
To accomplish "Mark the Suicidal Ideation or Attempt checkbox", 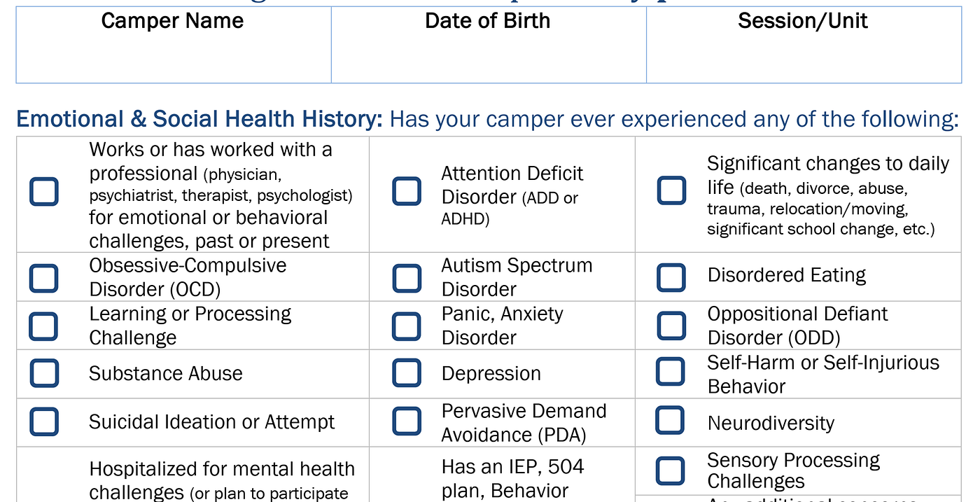I will pyautogui.click(x=43, y=421).
